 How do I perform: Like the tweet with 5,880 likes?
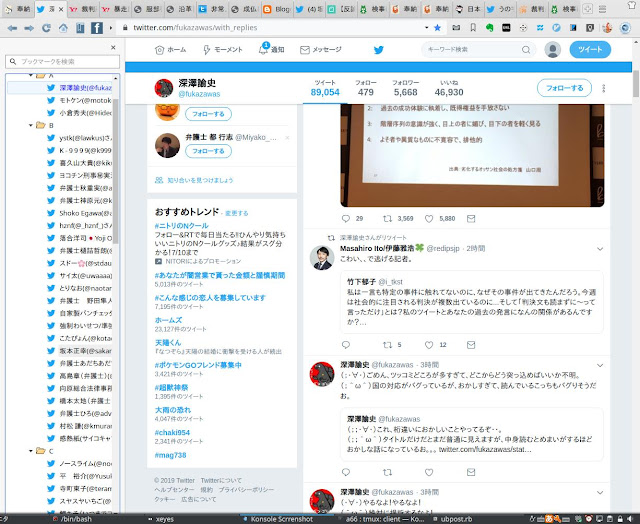point(429,219)
